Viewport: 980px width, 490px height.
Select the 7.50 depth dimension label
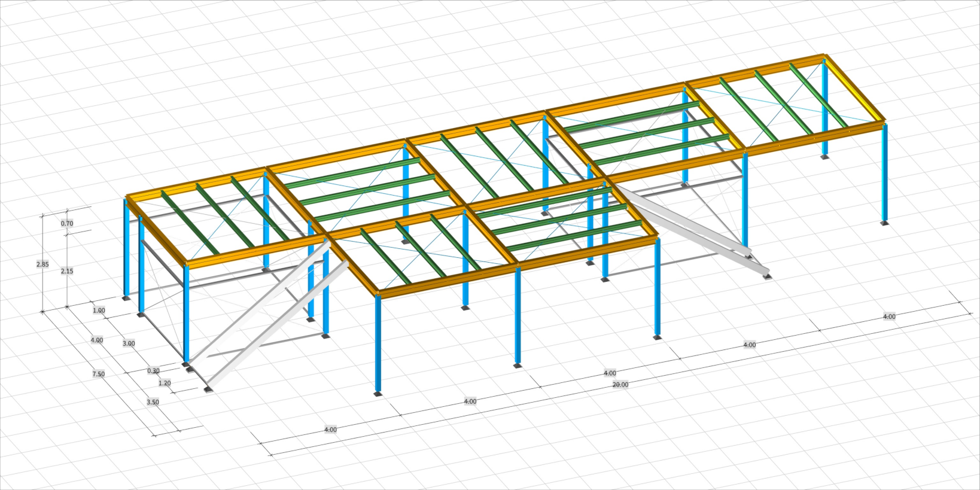point(98,374)
